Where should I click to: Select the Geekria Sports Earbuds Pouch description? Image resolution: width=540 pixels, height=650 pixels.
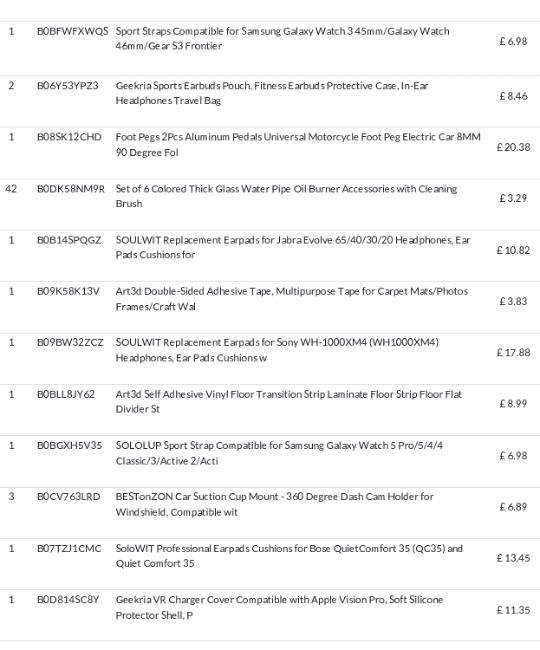click(x=272, y=93)
